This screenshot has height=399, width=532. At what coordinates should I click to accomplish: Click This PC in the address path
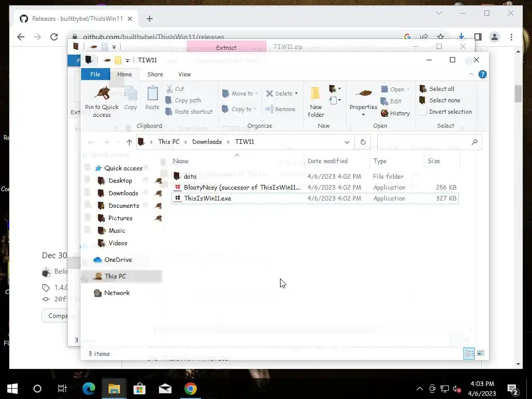click(169, 142)
